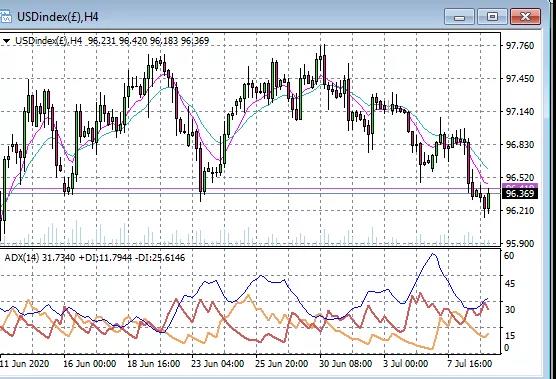
Task: Close the USDindex chart window
Action: (x=526, y=17)
